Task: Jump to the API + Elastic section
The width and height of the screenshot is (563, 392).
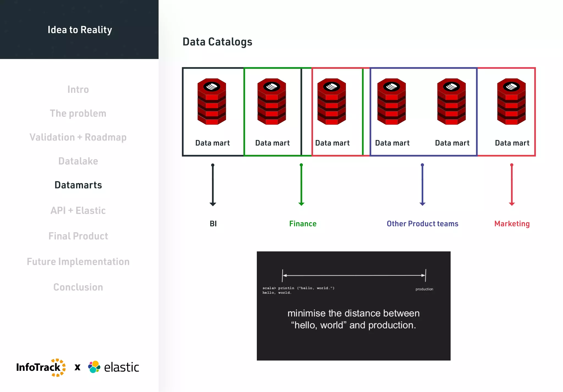Action: 78,211
